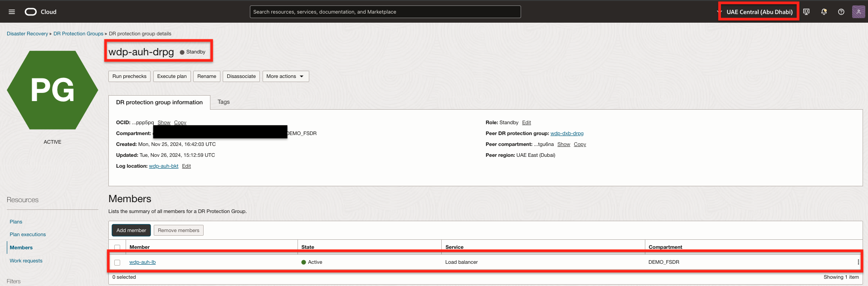Click the Updated date value
Screen dimensions: 868x286
pos(177,155)
